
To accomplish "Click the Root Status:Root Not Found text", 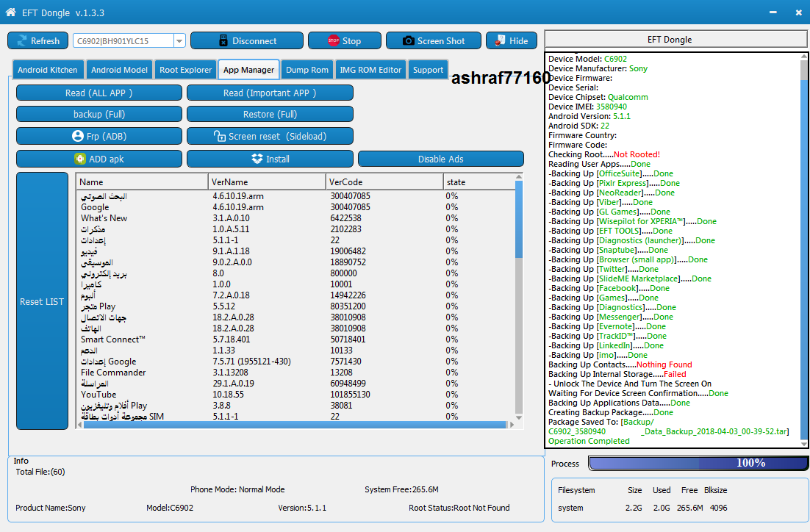I will click(459, 508).
